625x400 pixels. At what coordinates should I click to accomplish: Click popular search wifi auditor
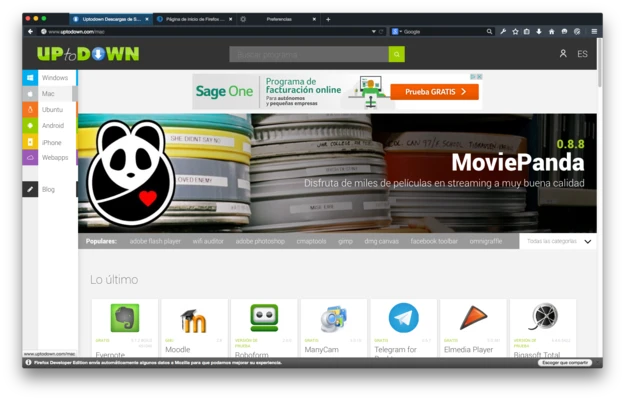(x=208, y=241)
